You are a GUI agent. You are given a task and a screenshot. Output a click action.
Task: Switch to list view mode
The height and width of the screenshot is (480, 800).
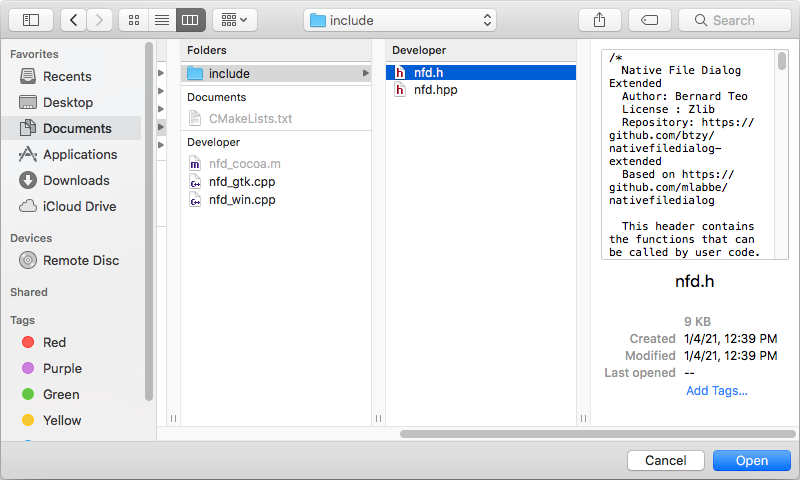point(161,20)
